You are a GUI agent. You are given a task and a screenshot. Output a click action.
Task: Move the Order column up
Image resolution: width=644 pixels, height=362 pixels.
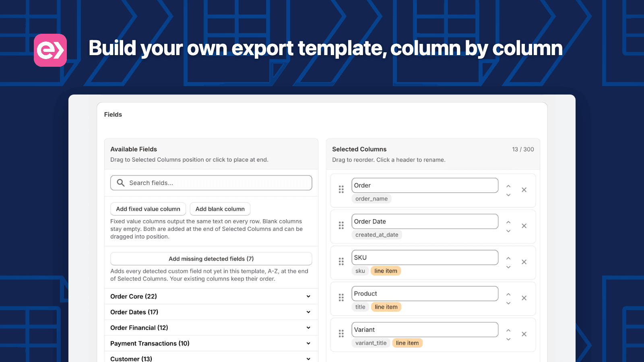tap(508, 186)
